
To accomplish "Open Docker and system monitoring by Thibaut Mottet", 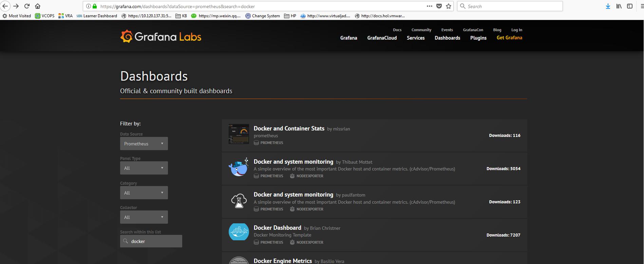I will (x=293, y=162).
